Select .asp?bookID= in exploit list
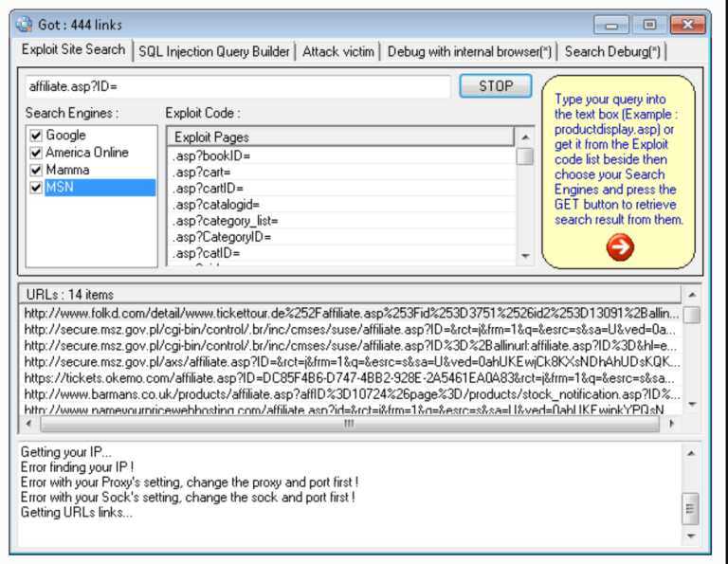728x564 pixels. click(341, 156)
